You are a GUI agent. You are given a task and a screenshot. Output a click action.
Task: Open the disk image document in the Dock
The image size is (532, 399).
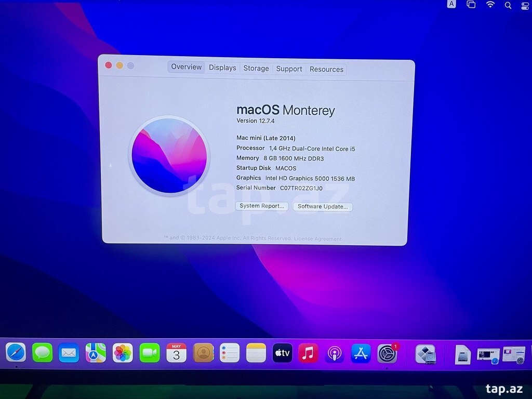[x=463, y=354]
